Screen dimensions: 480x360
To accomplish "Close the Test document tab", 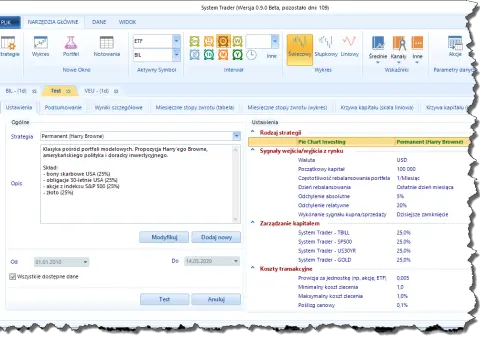I will click(68, 91).
